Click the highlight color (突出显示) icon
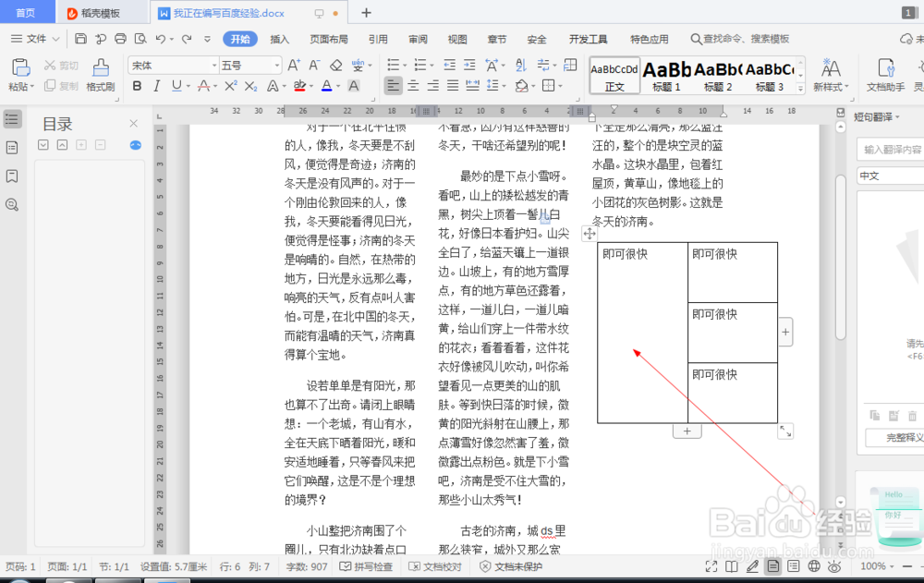Viewport: 924px width, 583px height. pyautogui.click(x=299, y=87)
